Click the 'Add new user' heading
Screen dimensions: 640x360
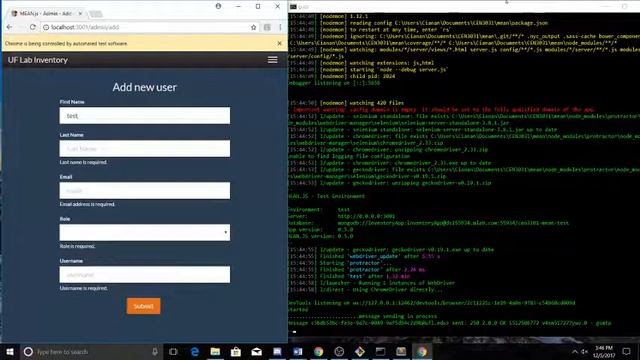144,87
